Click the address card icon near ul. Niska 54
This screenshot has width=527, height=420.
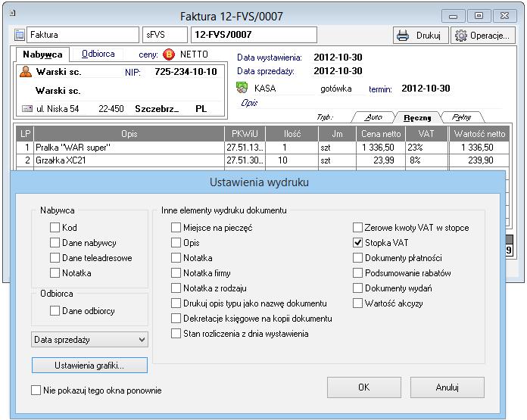(x=27, y=108)
